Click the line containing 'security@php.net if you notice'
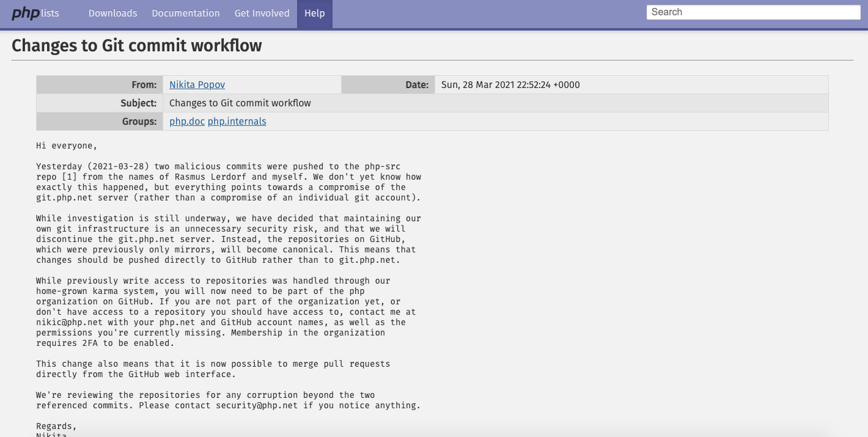The width and height of the screenshot is (868, 437). tap(229, 406)
